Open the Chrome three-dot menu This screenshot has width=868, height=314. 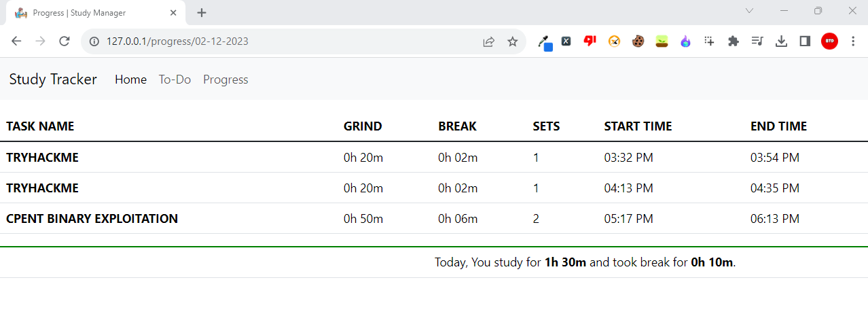(x=853, y=41)
